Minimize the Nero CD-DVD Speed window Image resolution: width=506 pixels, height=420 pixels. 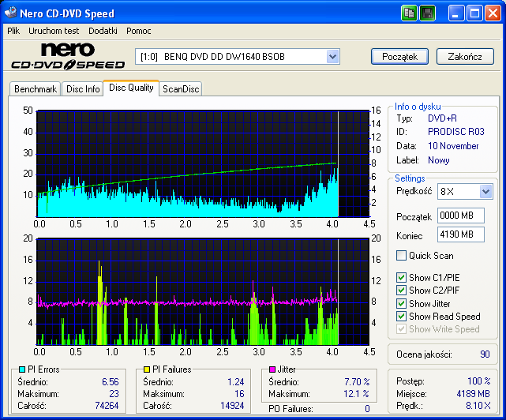[x=456, y=13]
